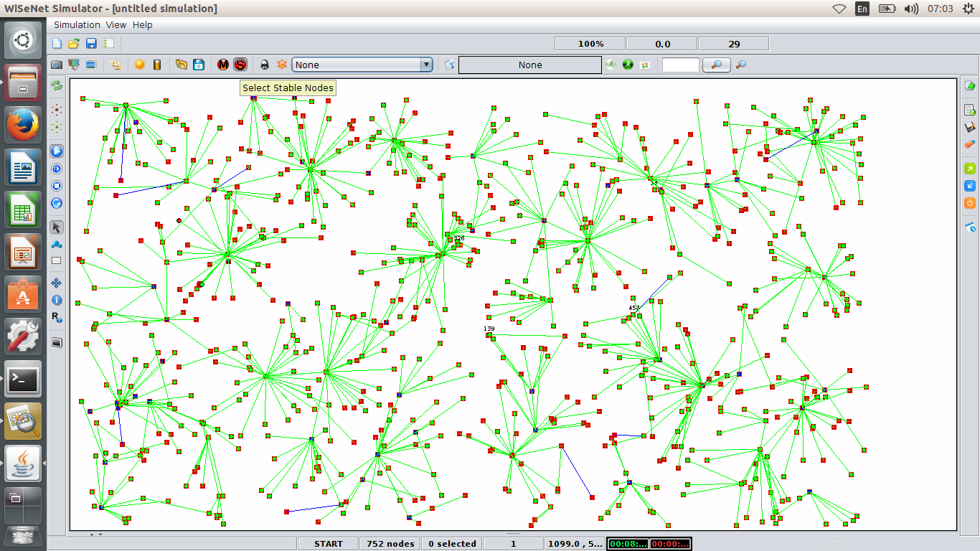Click the En keyboard layout indicator

[862, 9]
